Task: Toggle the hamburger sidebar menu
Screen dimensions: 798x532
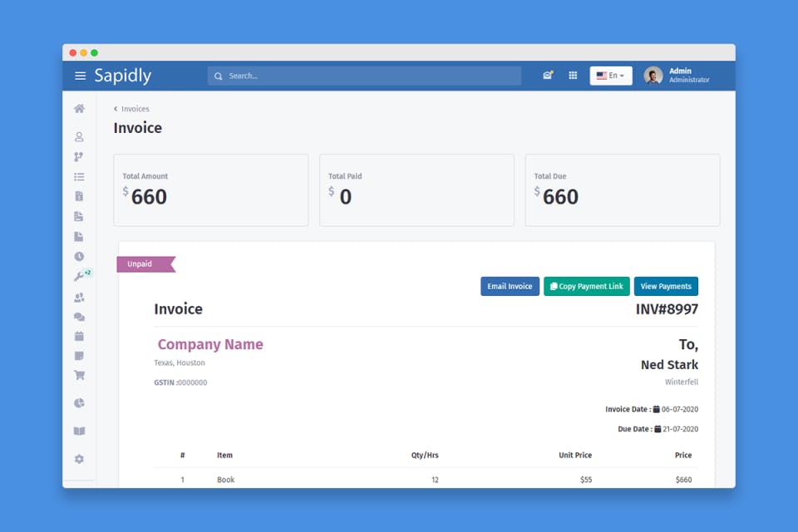Action: point(80,76)
